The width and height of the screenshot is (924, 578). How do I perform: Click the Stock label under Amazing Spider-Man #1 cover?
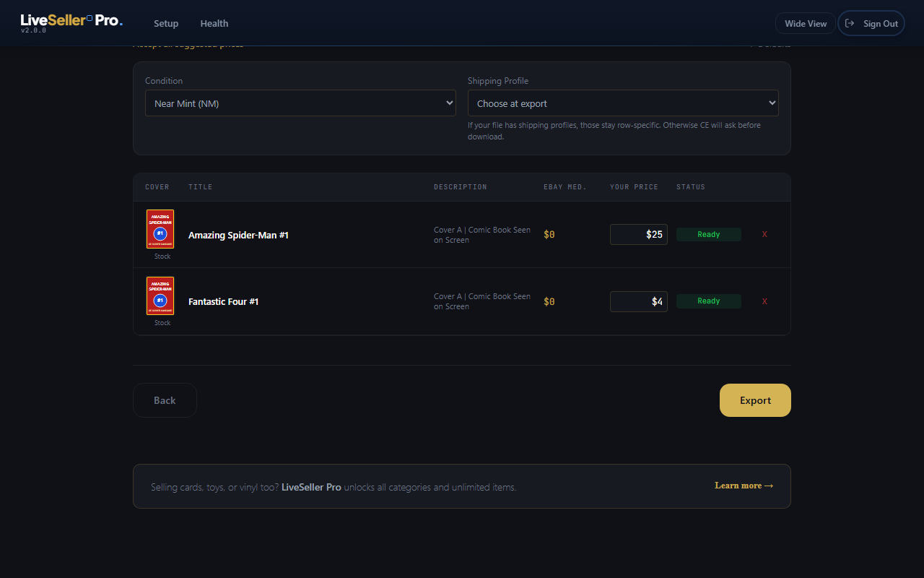162,256
